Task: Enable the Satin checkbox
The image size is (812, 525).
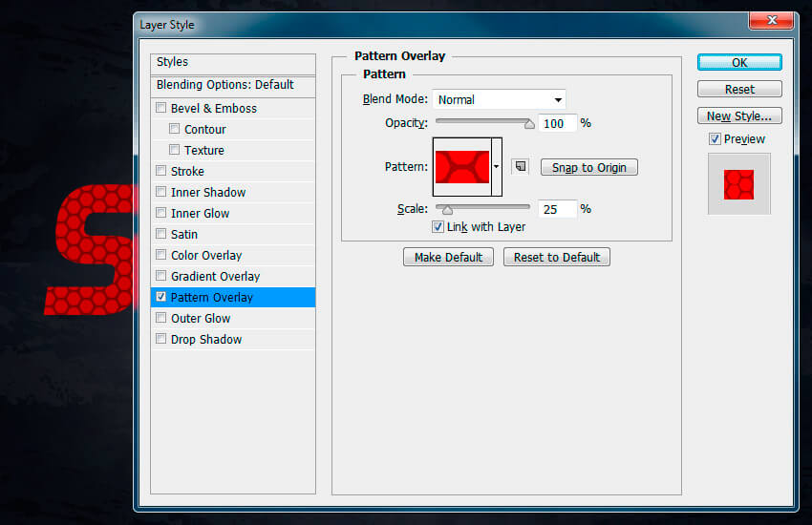Action: [x=161, y=233]
